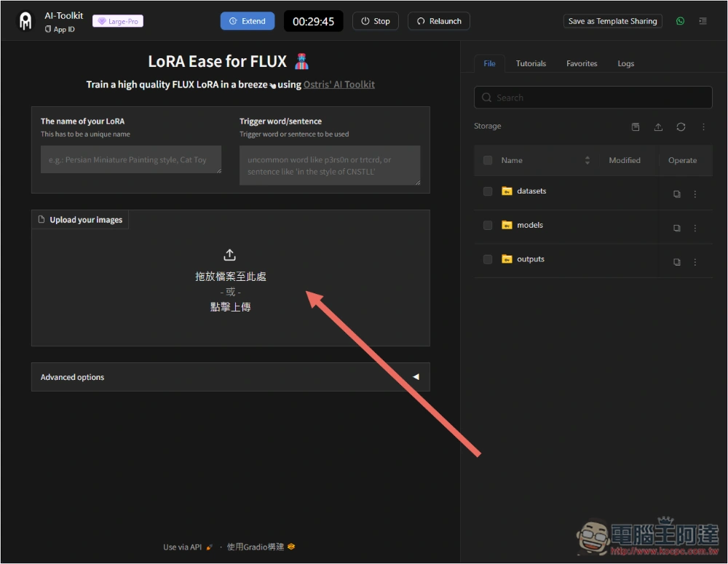Check the datasets folder checkbox

[488, 191]
